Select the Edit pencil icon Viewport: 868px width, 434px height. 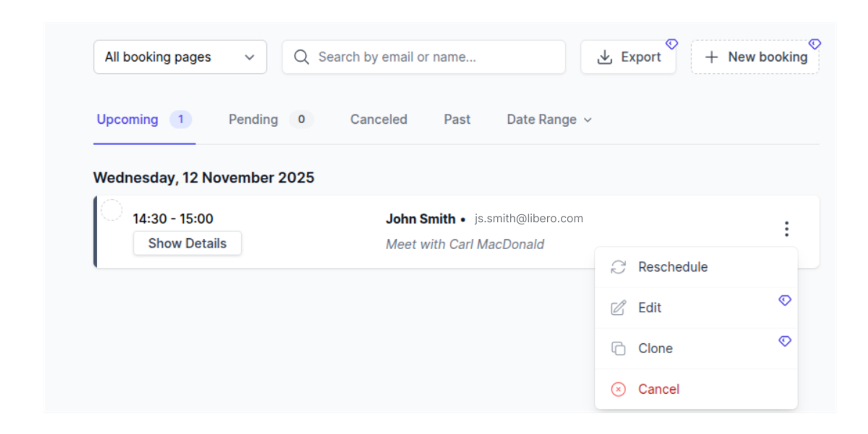tap(618, 308)
